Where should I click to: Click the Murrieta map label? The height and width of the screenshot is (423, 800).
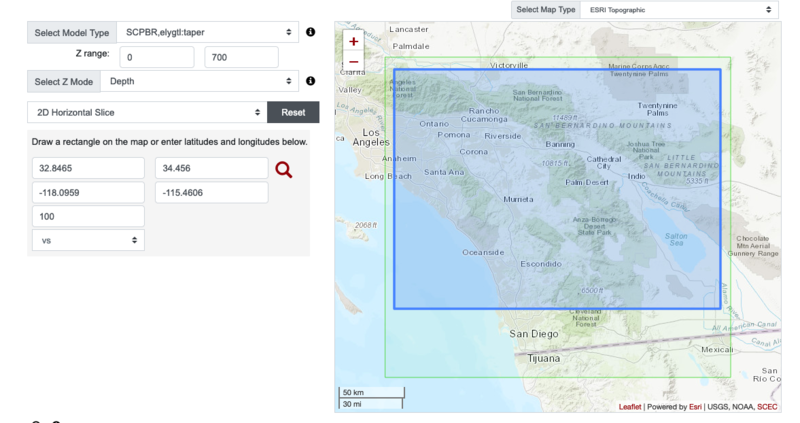(518, 200)
